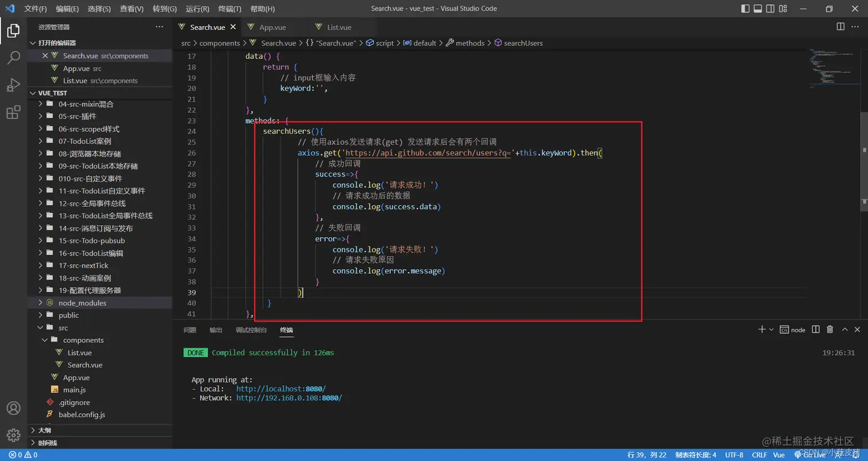This screenshot has height=461, width=868.
Task: Expand the 大纲 outline section
Action: pos(100,430)
